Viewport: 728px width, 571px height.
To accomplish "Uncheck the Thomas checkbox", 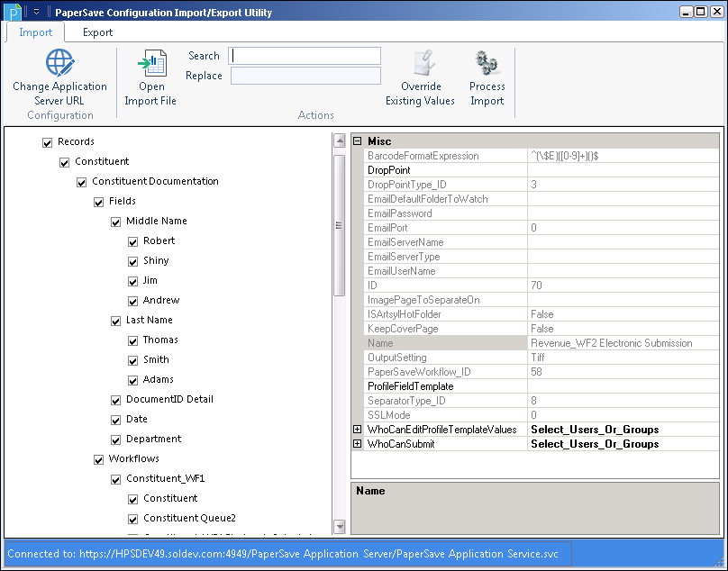I will coord(132,340).
